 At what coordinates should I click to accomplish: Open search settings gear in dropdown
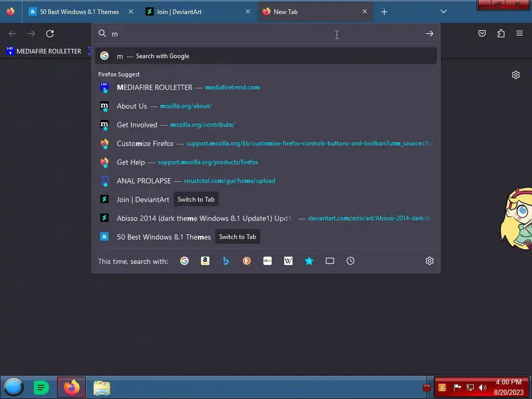(x=430, y=261)
